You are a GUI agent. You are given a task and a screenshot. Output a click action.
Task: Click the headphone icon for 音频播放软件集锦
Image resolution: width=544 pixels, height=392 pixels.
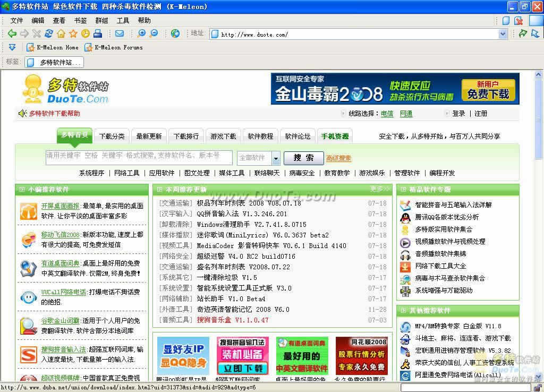click(405, 254)
